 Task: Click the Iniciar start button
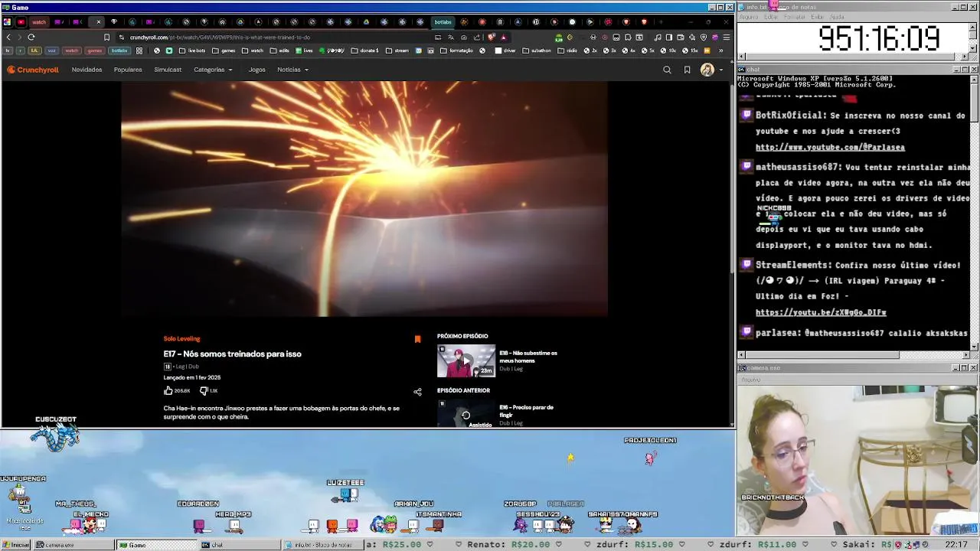16,545
